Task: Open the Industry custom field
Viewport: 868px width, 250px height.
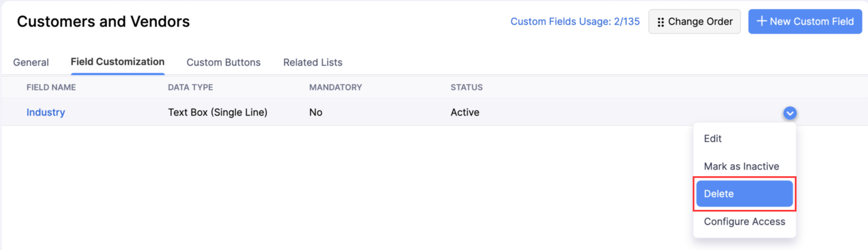Action: (45, 112)
